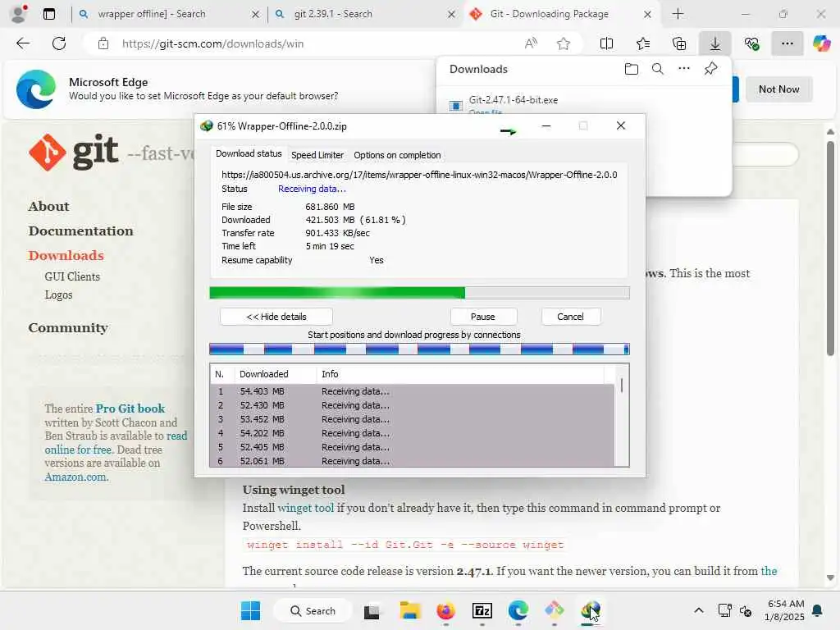Screen dimensions: 840x630
Task: Open the About page on git site
Action: pyautogui.click(x=48, y=206)
